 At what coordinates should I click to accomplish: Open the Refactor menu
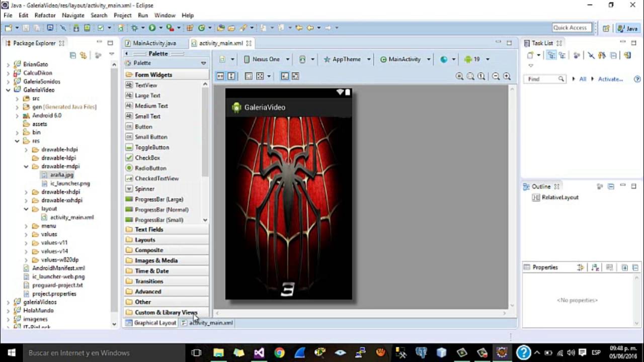pos(45,16)
